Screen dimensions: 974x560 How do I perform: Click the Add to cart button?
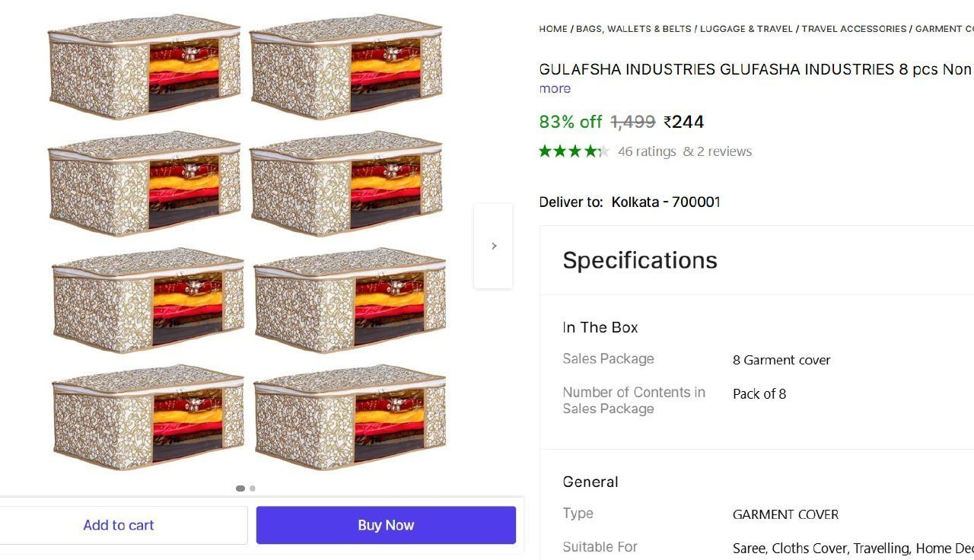point(119,525)
